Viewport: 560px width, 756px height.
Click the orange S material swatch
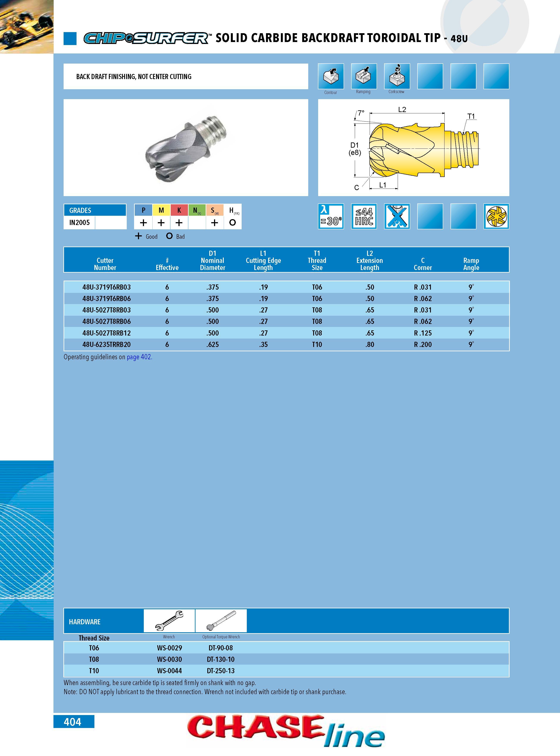tap(214, 210)
